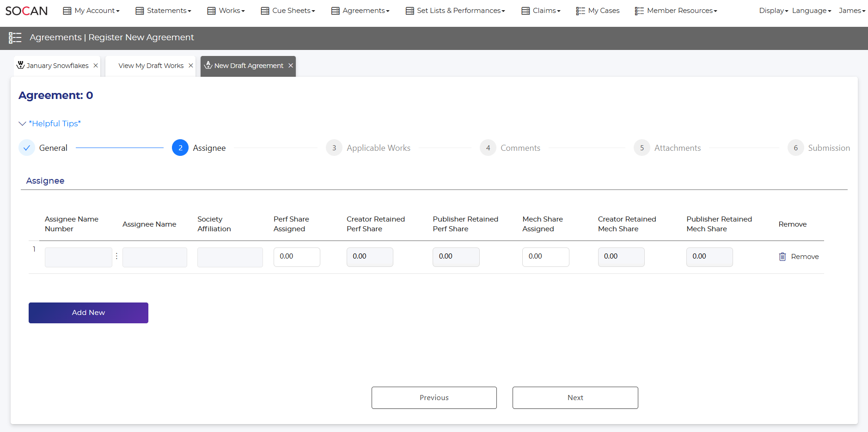Click the General step checkmark circle
Screen dimensions: 868x432
point(27,148)
